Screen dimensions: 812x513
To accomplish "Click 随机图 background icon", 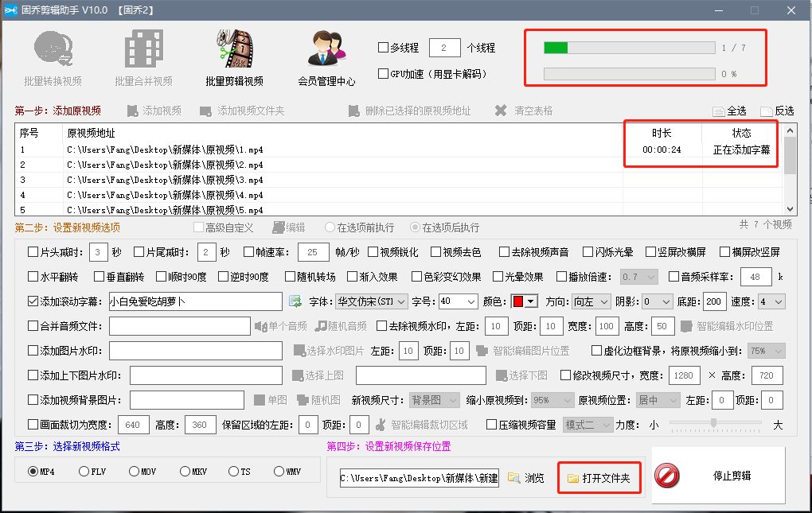I will [303, 400].
